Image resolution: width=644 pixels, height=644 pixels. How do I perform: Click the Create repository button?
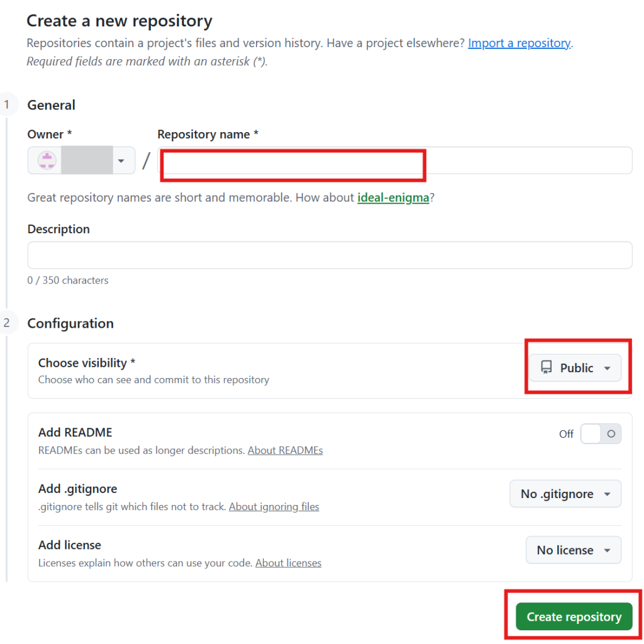pos(574,617)
